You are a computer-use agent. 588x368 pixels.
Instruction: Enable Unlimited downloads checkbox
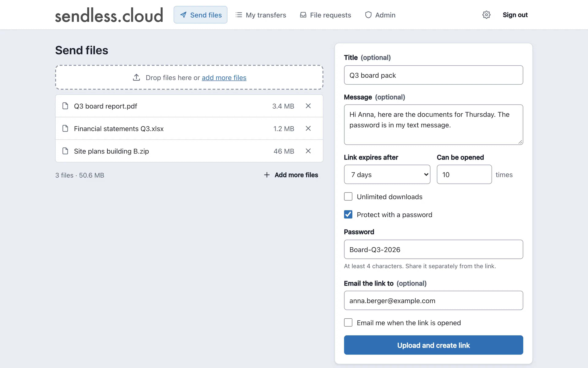pyautogui.click(x=348, y=196)
